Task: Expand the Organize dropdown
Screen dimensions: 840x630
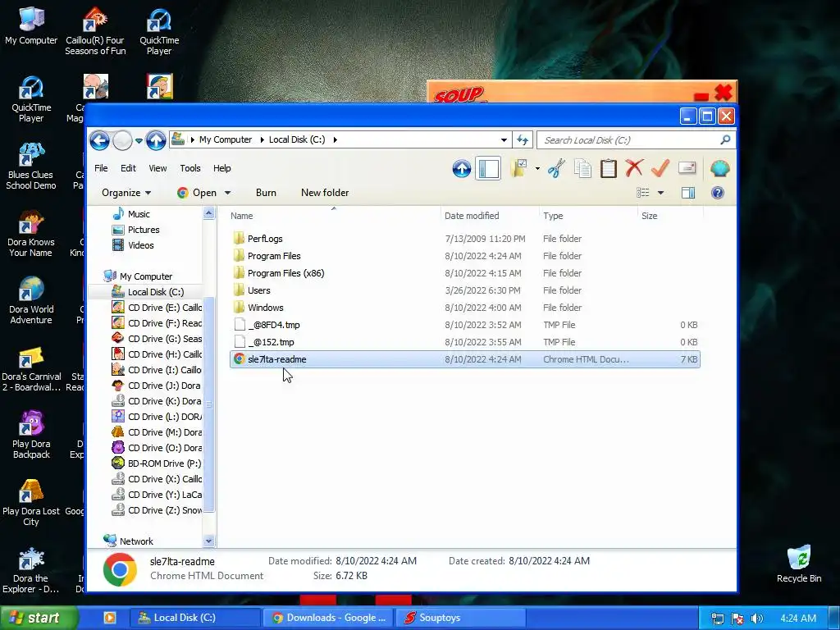Action: 126,193
